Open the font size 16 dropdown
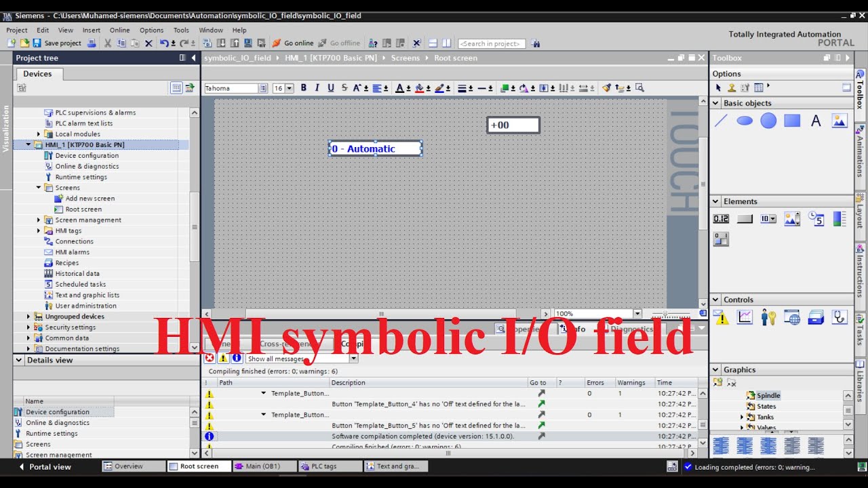The height and width of the screenshot is (488, 868). pyautogui.click(x=290, y=88)
